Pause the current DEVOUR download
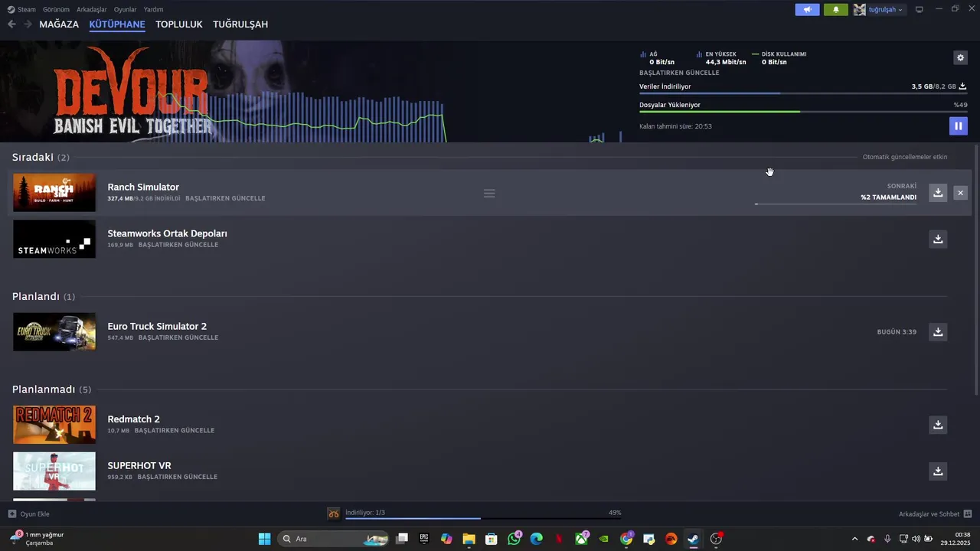980x551 pixels. [x=958, y=126]
